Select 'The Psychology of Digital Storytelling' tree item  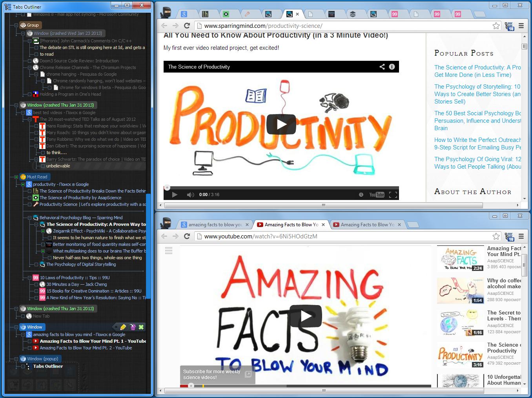click(81, 264)
